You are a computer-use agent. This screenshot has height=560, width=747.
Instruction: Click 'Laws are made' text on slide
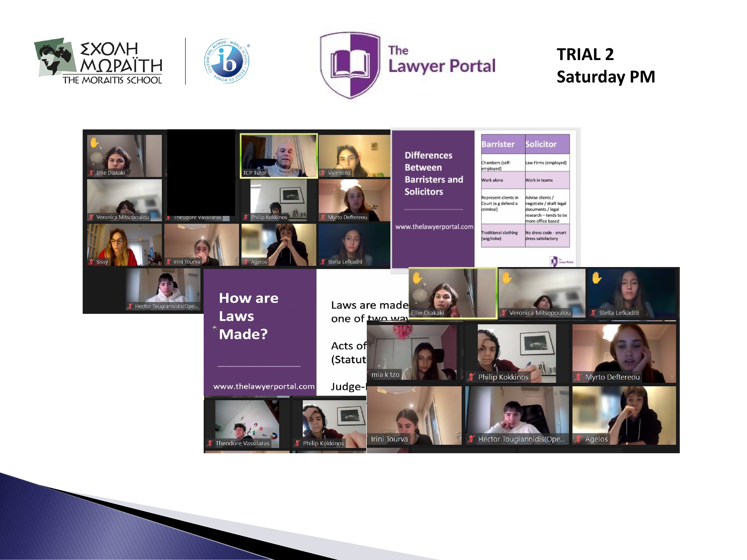pyautogui.click(x=370, y=305)
